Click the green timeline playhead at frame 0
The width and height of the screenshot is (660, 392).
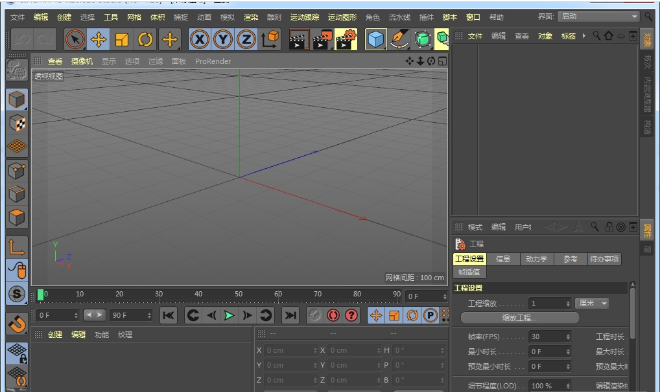[41, 295]
